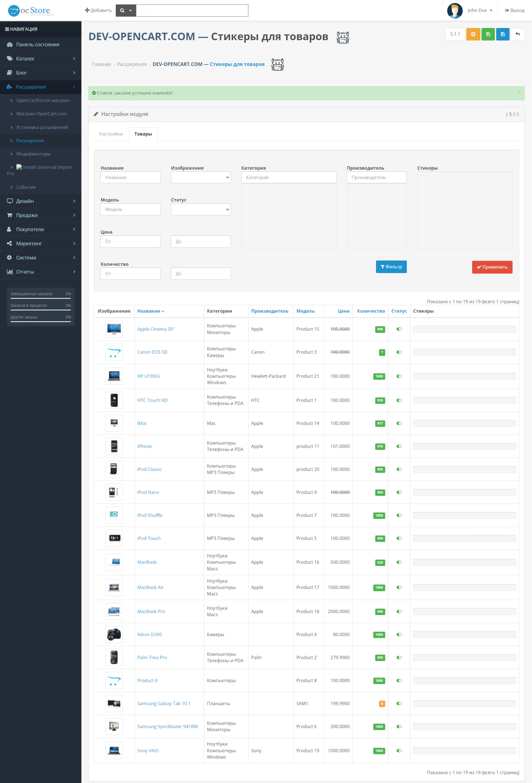Expand the Каталог menu
Viewport: 532px width, 783px height.
point(41,59)
